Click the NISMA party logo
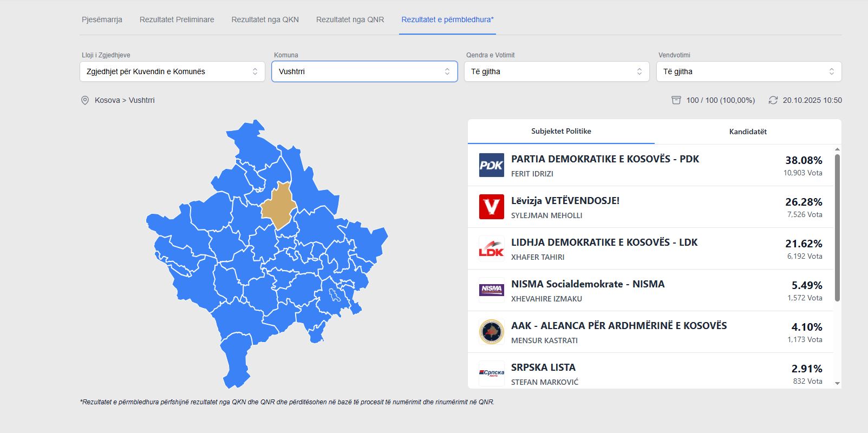 (491, 290)
